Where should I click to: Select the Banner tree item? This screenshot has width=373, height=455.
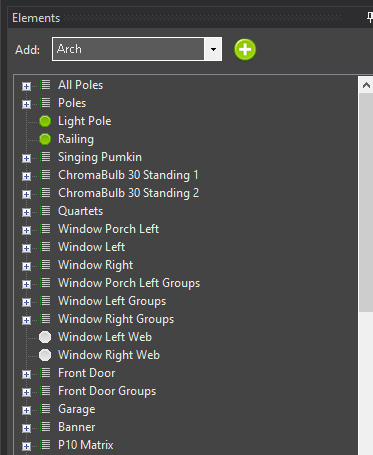(77, 427)
